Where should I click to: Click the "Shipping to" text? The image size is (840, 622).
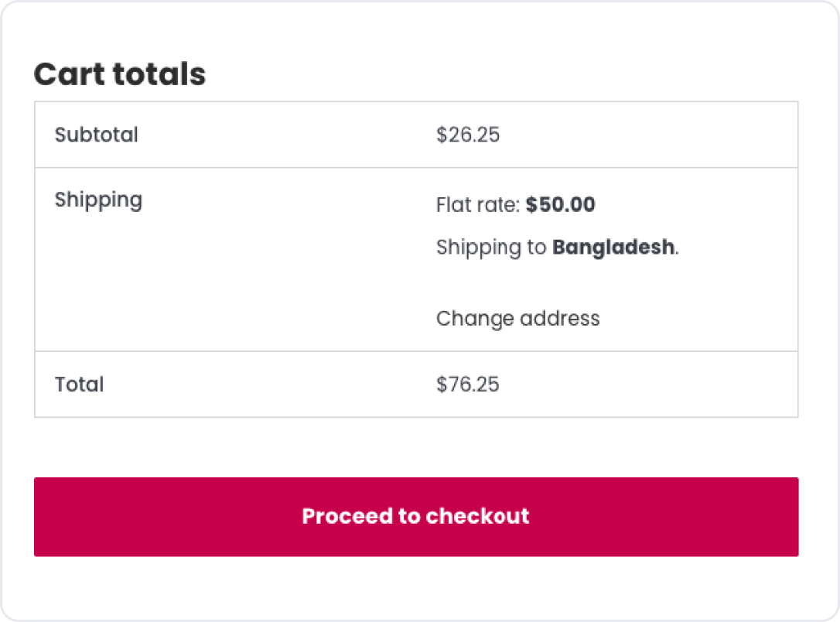pyautogui.click(x=492, y=248)
